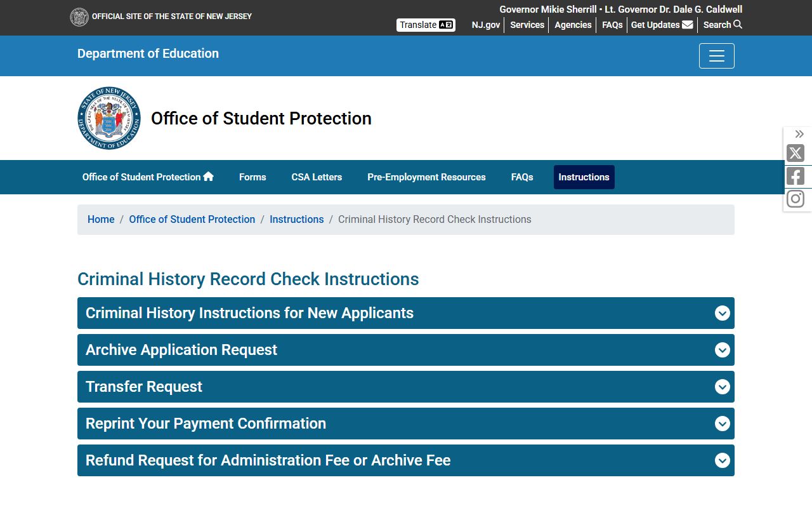Open the Translate button
This screenshot has height=508, width=812.
[426, 25]
